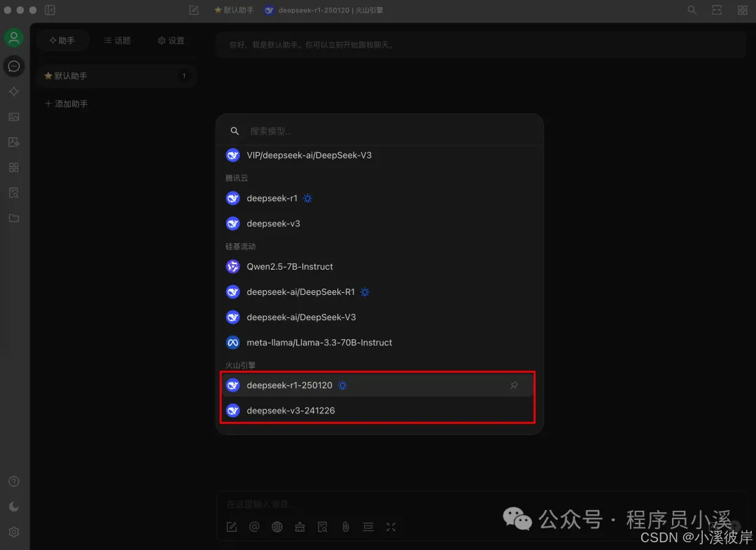Screen dimensions: 756x550
Task: Create a new topic with pencil icon in title bar
Action: tap(194, 10)
